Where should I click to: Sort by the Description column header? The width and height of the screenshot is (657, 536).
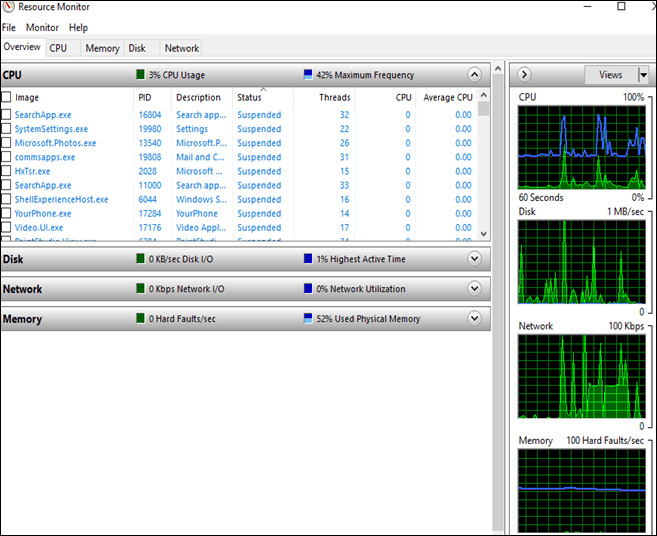point(198,97)
